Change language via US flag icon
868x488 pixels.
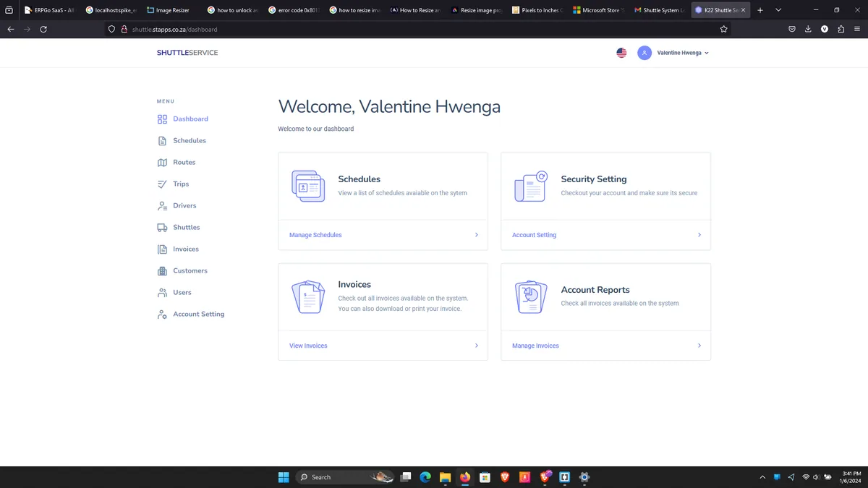621,53
